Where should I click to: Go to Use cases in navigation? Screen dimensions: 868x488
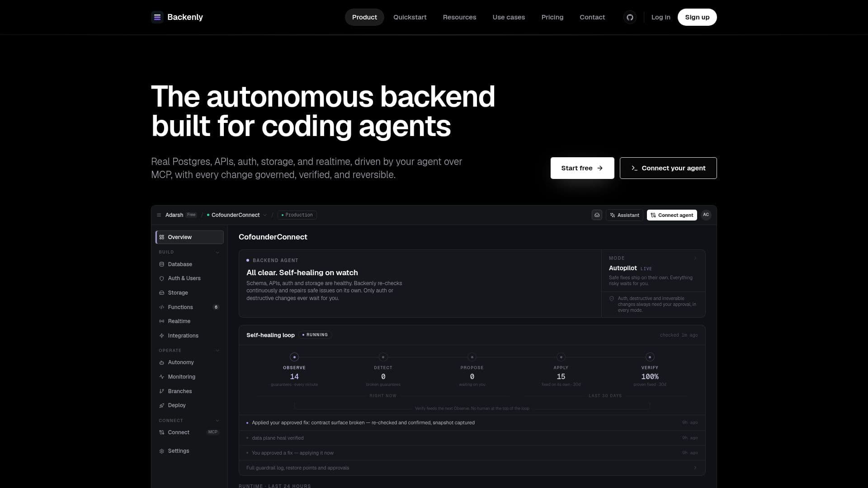509,17
